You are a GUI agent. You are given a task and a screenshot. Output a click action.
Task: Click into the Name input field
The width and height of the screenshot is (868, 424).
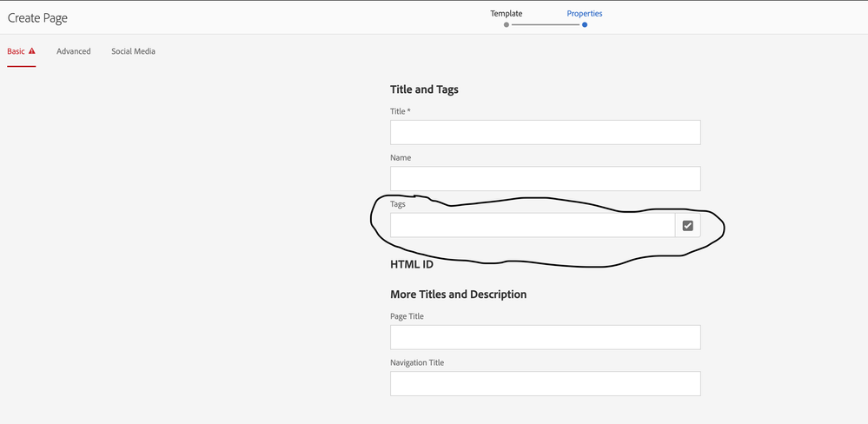[x=545, y=179]
